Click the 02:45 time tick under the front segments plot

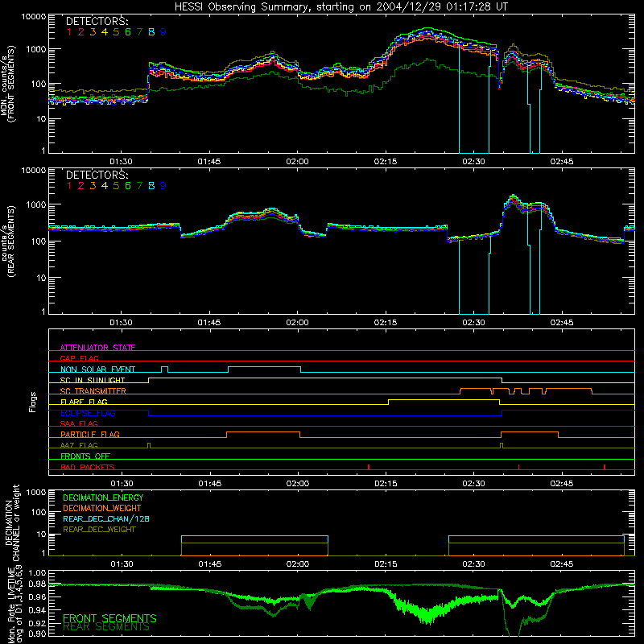point(562,162)
